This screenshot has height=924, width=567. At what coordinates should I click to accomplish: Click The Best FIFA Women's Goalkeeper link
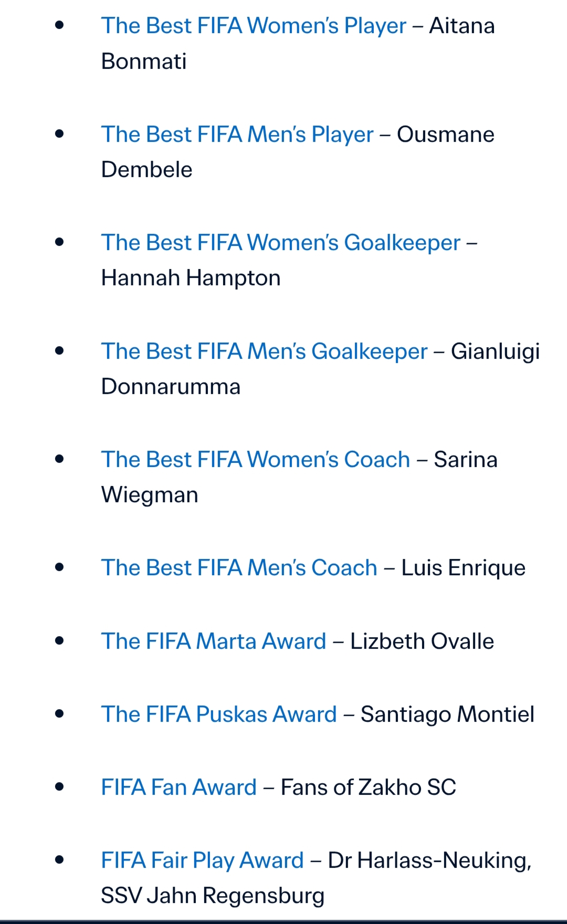point(280,243)
